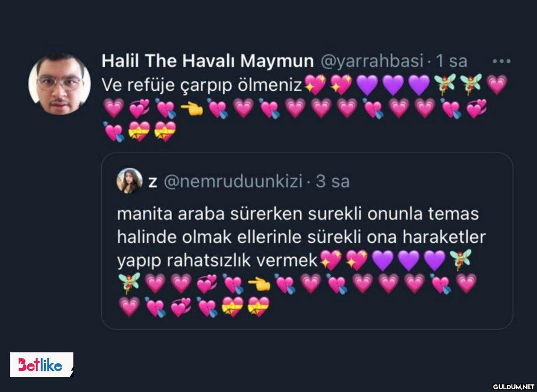
Task: Open Halil The Havalı Maymun's profile picture
Action: 60,84
